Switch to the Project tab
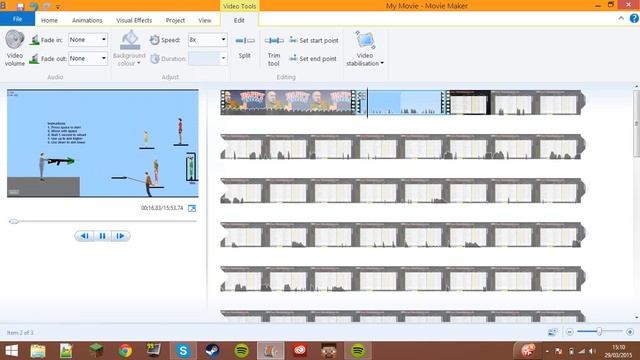Viewport: 640px width, 360px height. [x=175, y=20]
